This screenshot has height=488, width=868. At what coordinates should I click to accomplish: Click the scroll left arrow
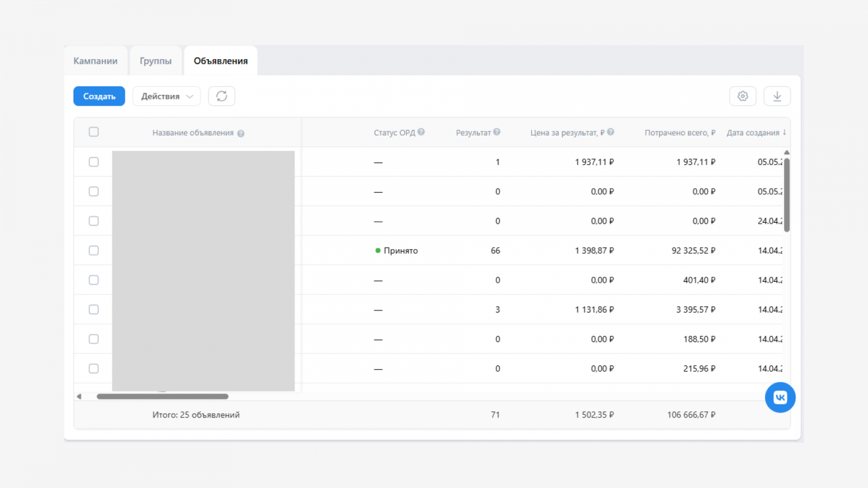pyautogui.click(x=79, y=396)
